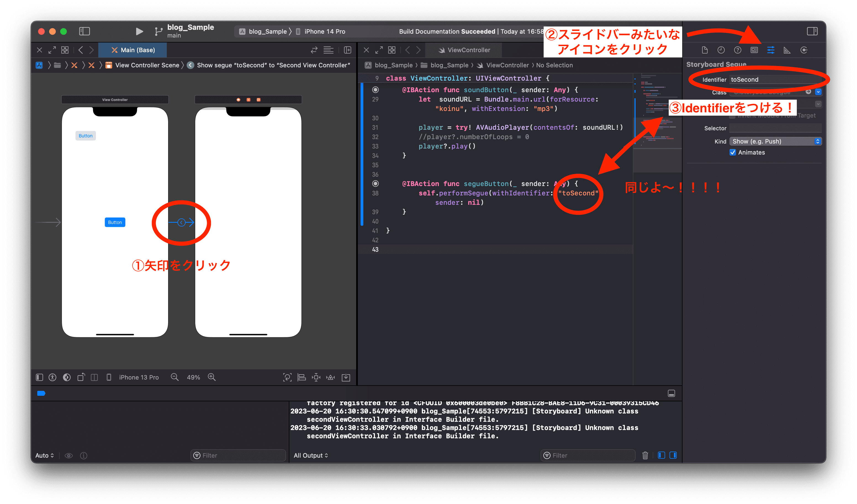Image resolution: width=857 pixels, height=504 pixels.
Task: Toggle the console pane
Action: 673,455
